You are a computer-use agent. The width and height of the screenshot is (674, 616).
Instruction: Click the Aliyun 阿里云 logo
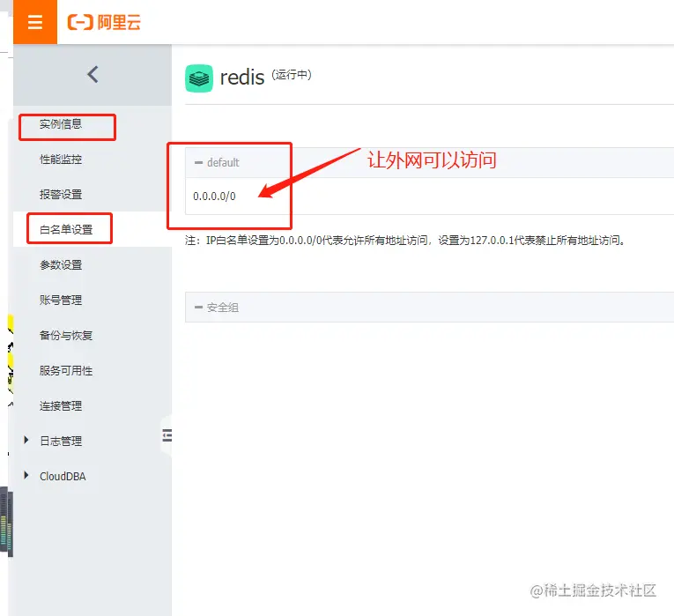click(104, 22)
